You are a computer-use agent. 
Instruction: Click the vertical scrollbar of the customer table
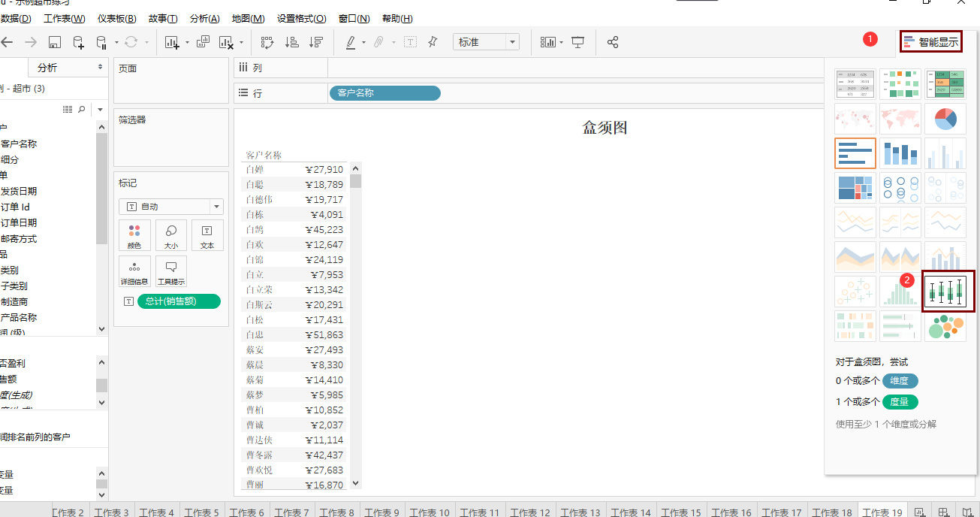356,326
